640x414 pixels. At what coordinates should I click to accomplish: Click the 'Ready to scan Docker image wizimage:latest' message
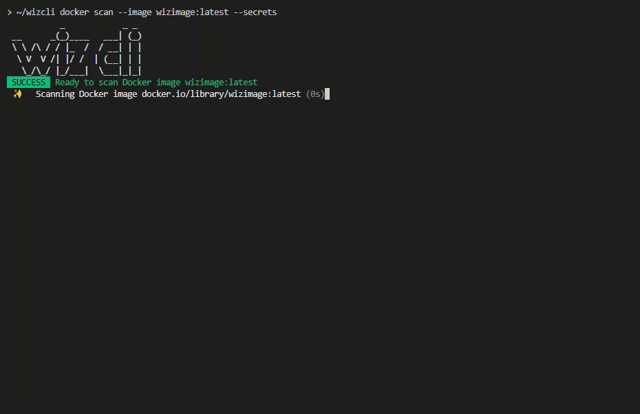click(156, 82)
